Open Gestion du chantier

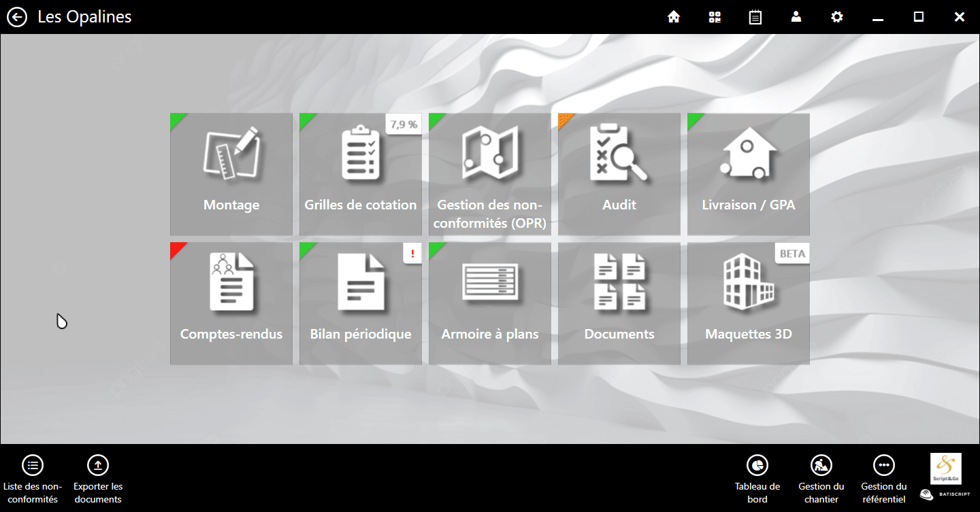tap(821, 479)
